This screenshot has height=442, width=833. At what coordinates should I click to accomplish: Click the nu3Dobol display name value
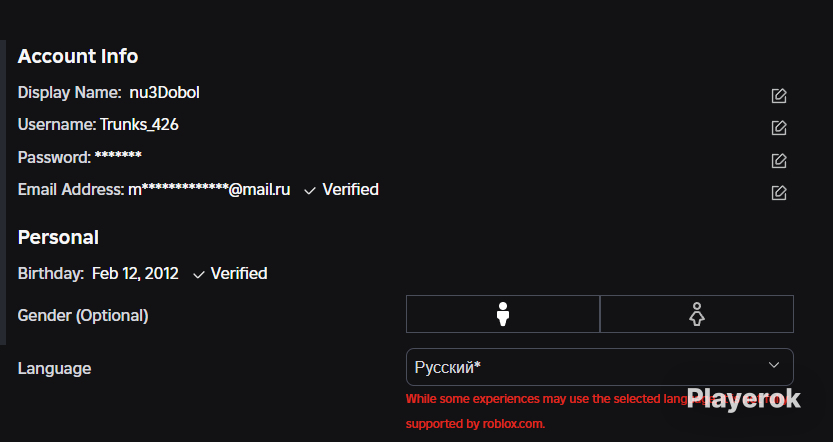pyautogui.click(x=165, y=92)
